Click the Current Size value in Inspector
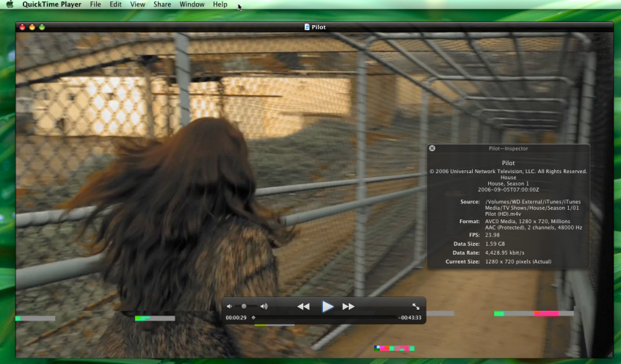Viewport: 621px width, 364px height. (518, 262)
